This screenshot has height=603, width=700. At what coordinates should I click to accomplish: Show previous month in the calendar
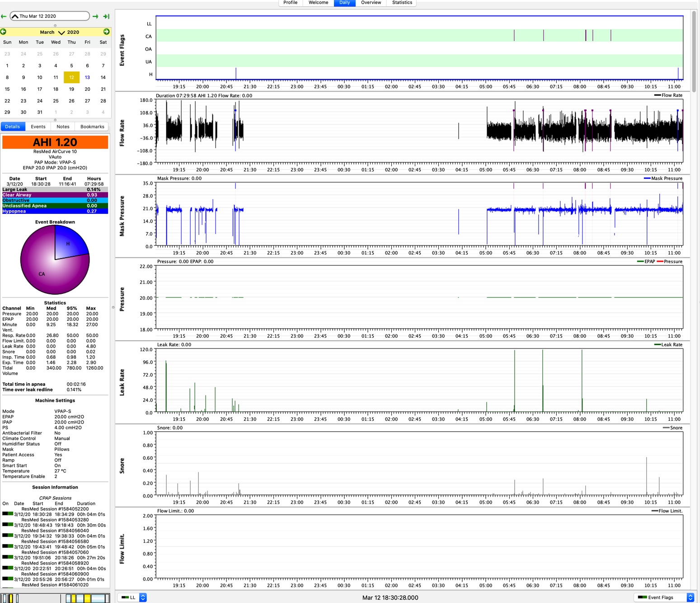(3, 32)
